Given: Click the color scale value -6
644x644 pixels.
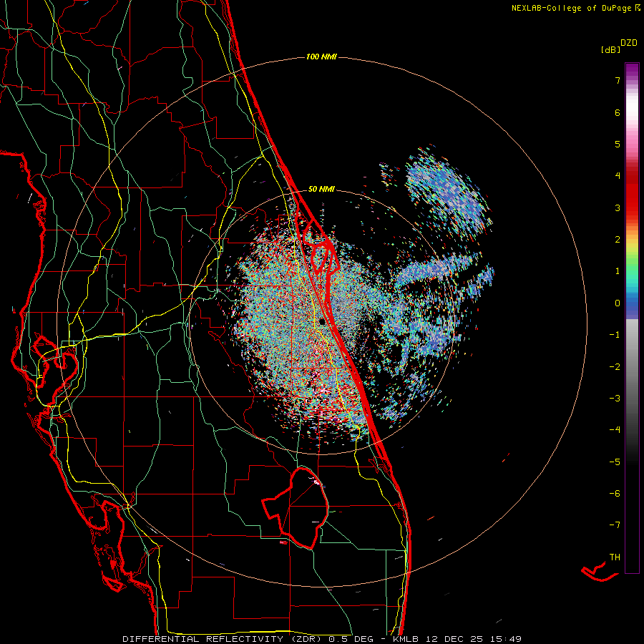Looking at the screenshot, I should pyautogui.click(x=615, y=494).
